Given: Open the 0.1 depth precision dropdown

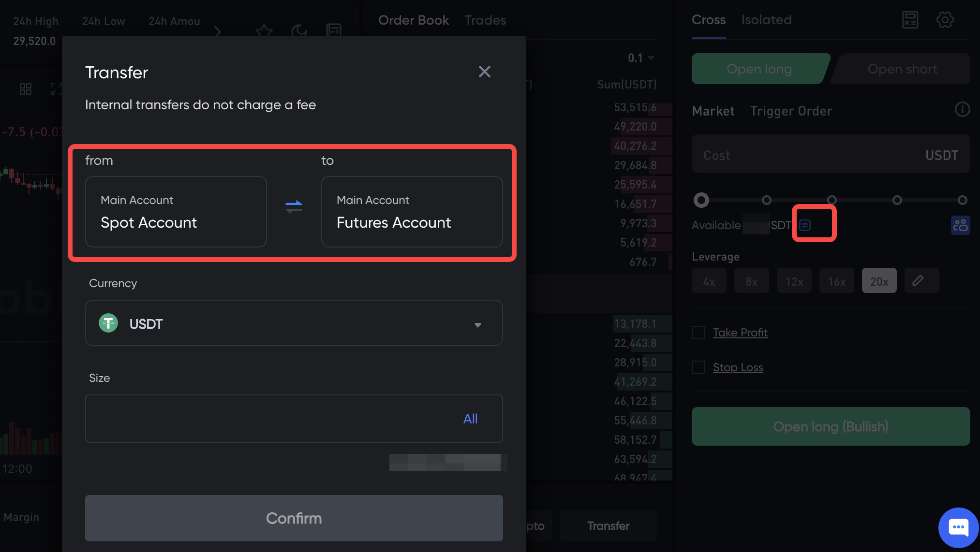Looking at the screenshot, I should click(x=640, y=58).
